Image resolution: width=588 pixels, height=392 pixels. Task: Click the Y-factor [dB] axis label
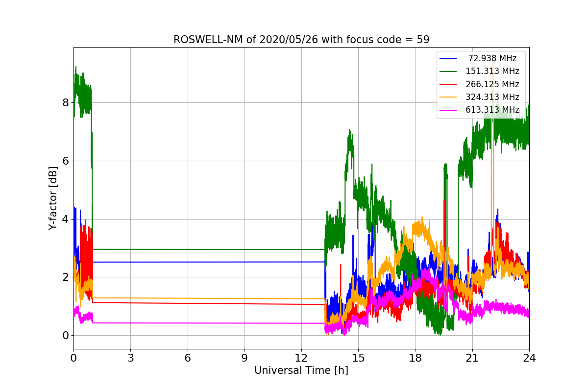point(53,198)
